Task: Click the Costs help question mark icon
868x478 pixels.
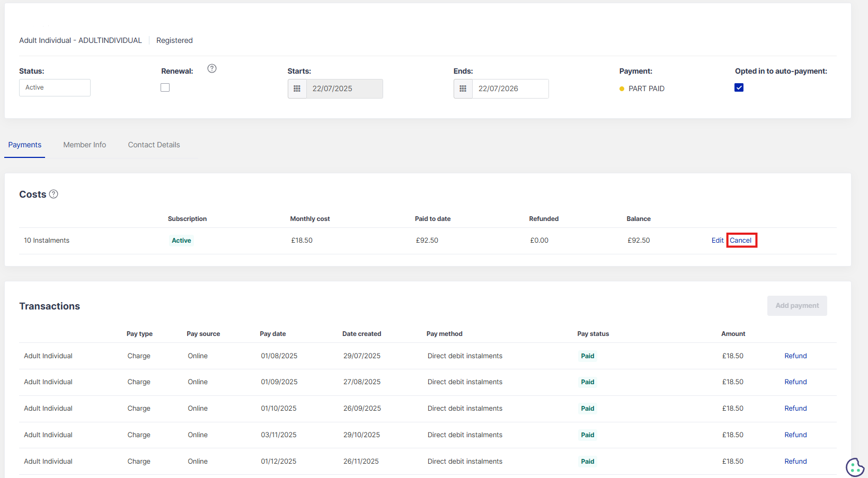Action: (x=54, y=194)
